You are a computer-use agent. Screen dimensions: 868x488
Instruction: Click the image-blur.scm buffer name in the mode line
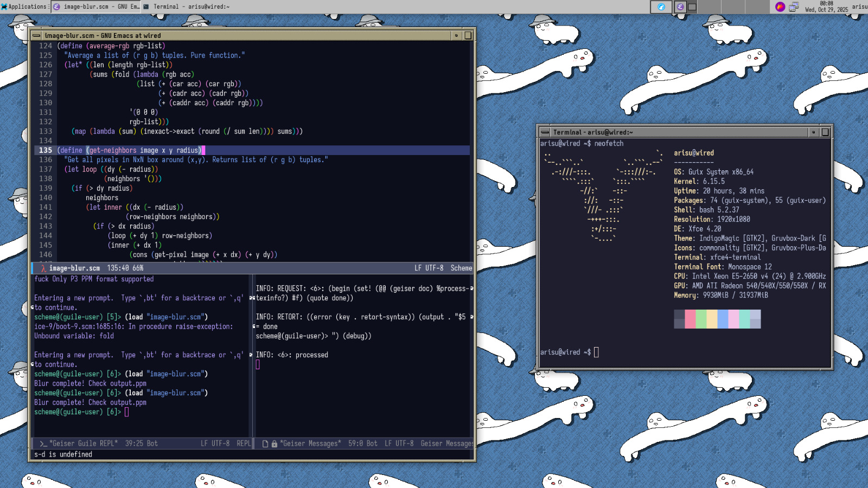pos(74,268)
